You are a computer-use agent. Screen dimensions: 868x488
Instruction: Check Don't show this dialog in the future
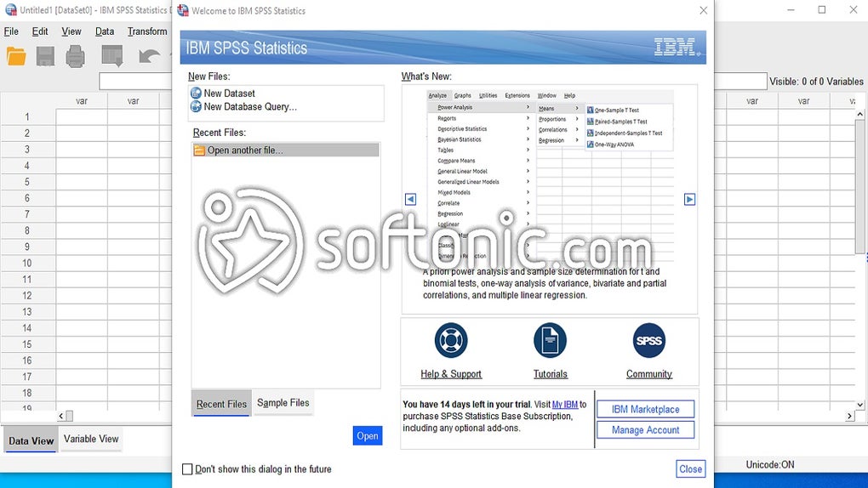(x=187, y=469)
